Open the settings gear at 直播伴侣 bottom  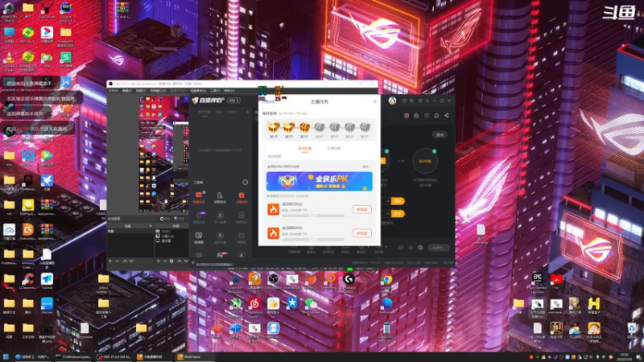click(x=420, y=248)
